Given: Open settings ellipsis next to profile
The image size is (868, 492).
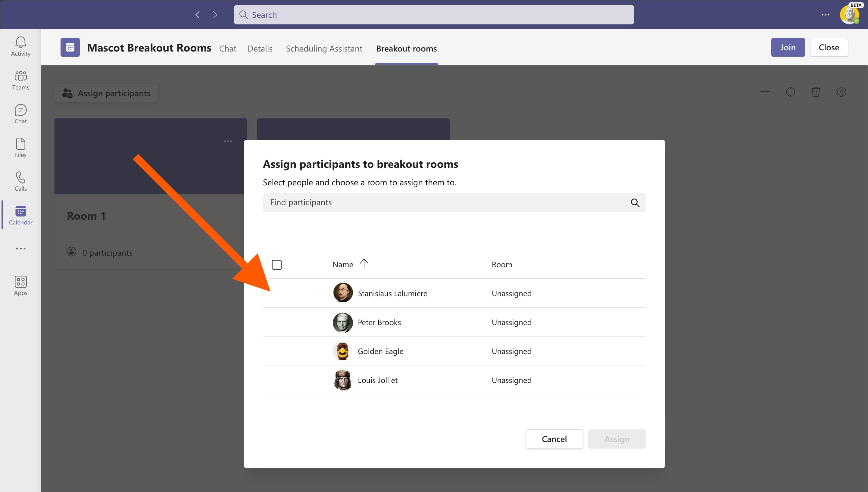Looking at the screenshot, I should 825,15.
